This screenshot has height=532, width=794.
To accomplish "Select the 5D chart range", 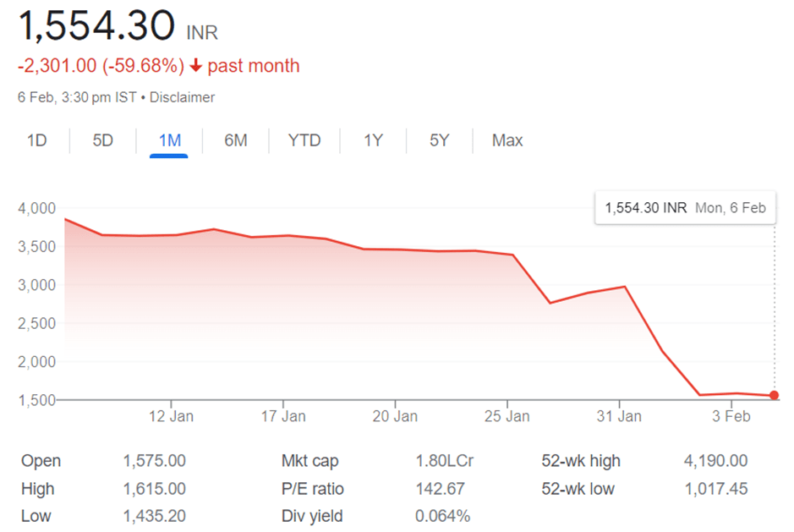I will pyautogui.click(x=102, y=140).
